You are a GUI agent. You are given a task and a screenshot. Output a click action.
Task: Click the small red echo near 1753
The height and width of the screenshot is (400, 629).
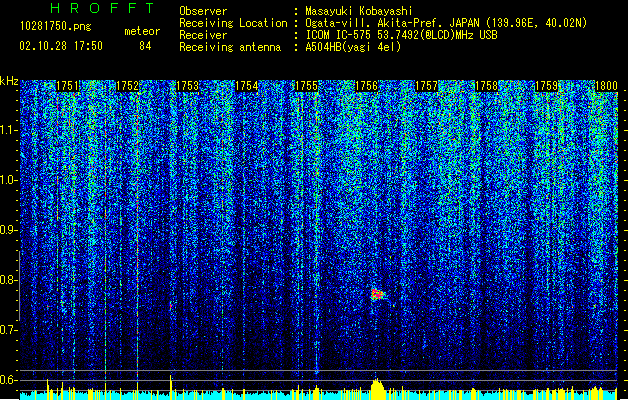[170, 307]
